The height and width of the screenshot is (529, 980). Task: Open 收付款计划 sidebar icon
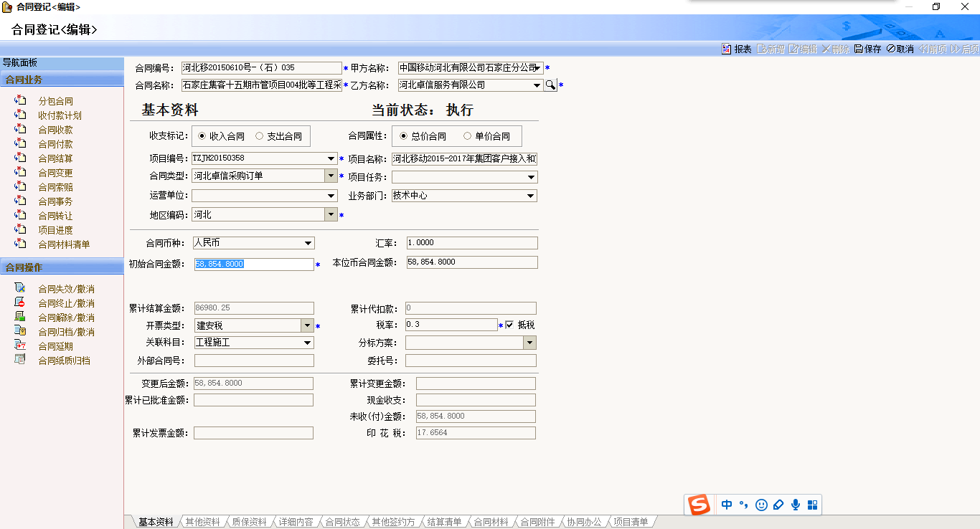tap(20, 115)
